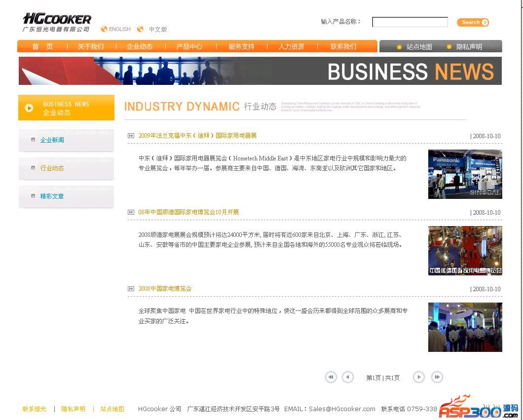Image resolution: width=523 pixels, height=420 pixels.
Task: Open article 08年中国顺德国际家电博览会10月开展
Action: [x=189, y=212]
